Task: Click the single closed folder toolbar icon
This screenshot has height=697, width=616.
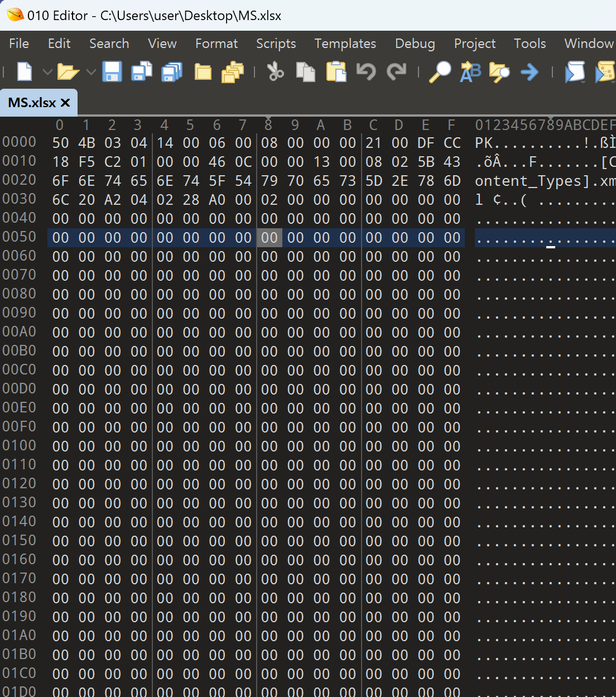Action: [x=203, y=72]
